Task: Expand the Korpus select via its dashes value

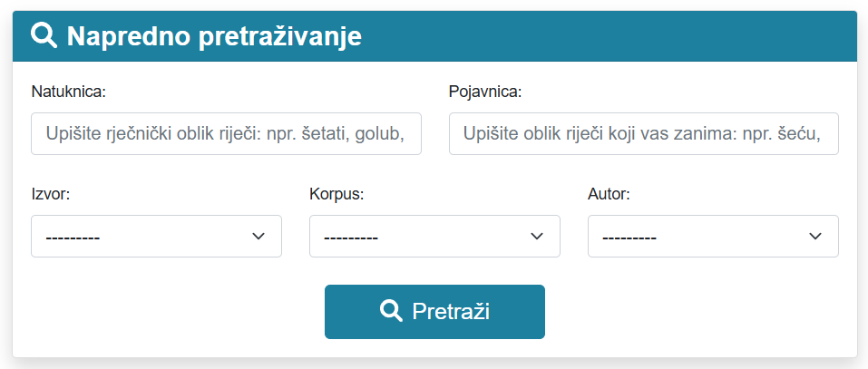Action: pos(351,238)
